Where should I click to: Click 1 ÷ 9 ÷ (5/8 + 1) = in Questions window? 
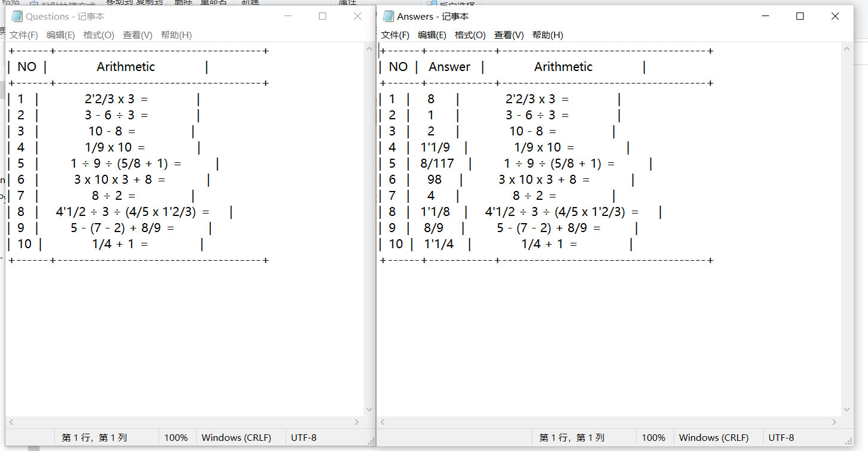coord(126,163)
